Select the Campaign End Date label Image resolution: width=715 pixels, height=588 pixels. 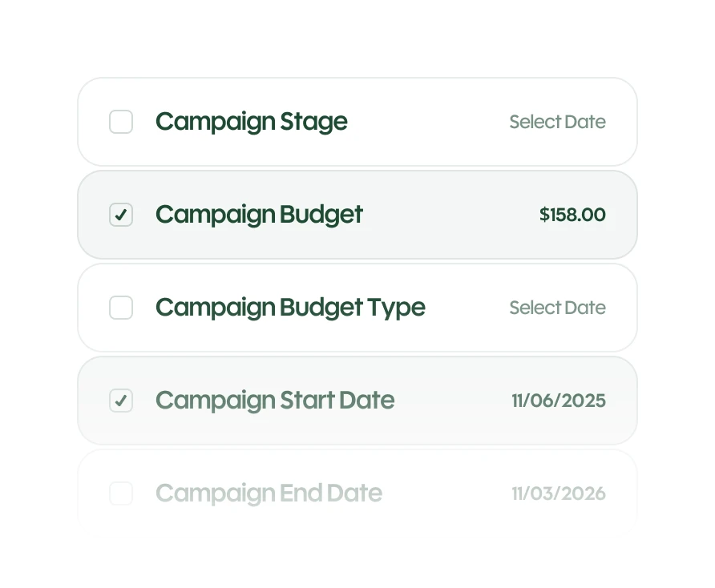pos(269,493)
